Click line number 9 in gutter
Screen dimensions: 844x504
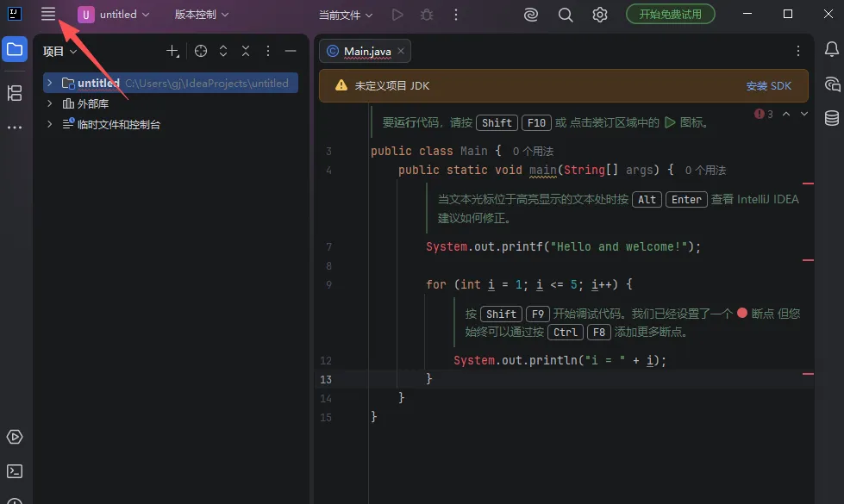[328, 284]
